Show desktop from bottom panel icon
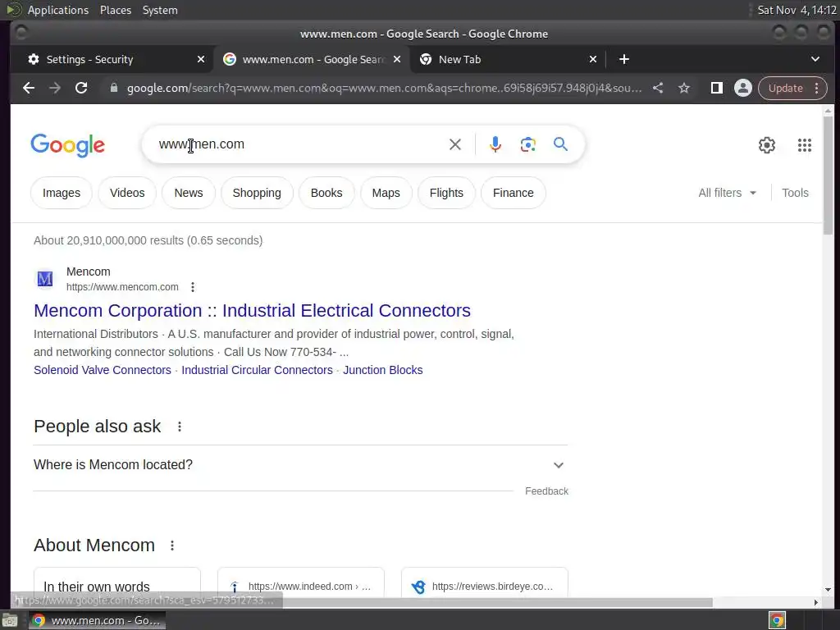840x630 pixels. tap(10, 621)
